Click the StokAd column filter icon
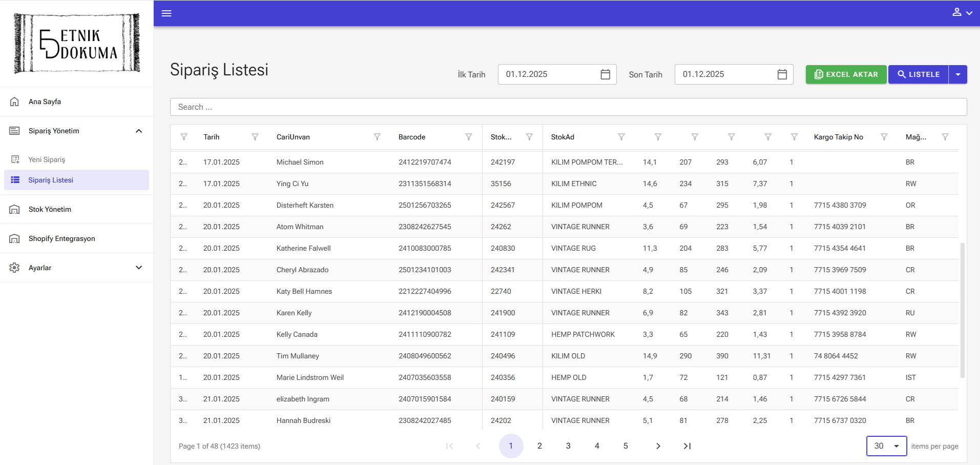This screenshot has width=980, height=465. click(621, 137)
